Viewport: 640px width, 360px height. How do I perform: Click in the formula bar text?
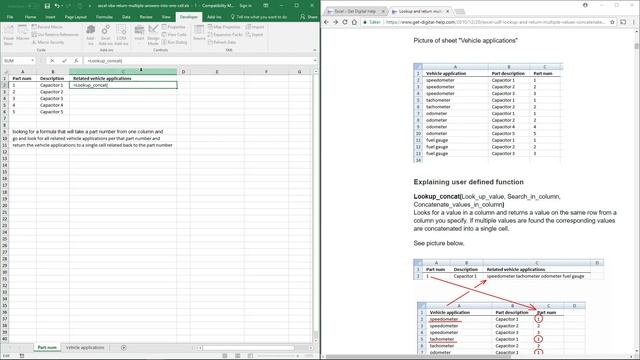198,61
